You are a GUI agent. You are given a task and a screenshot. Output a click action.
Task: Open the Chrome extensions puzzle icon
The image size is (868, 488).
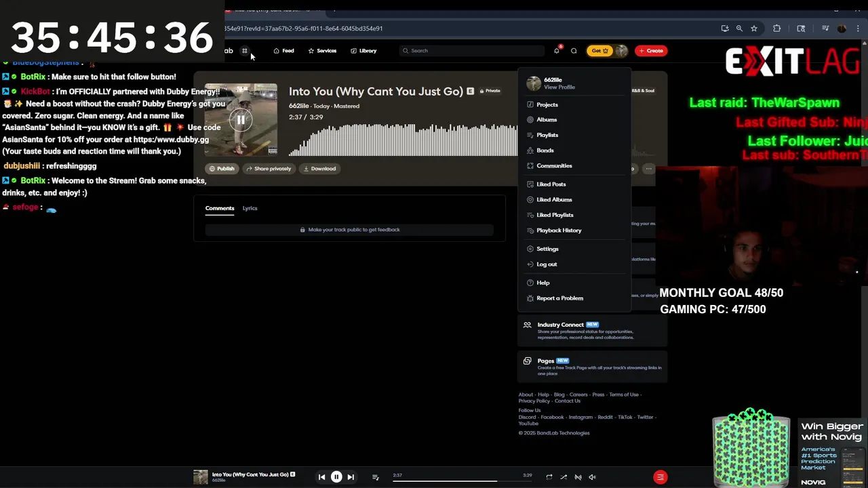pos(777,28)
